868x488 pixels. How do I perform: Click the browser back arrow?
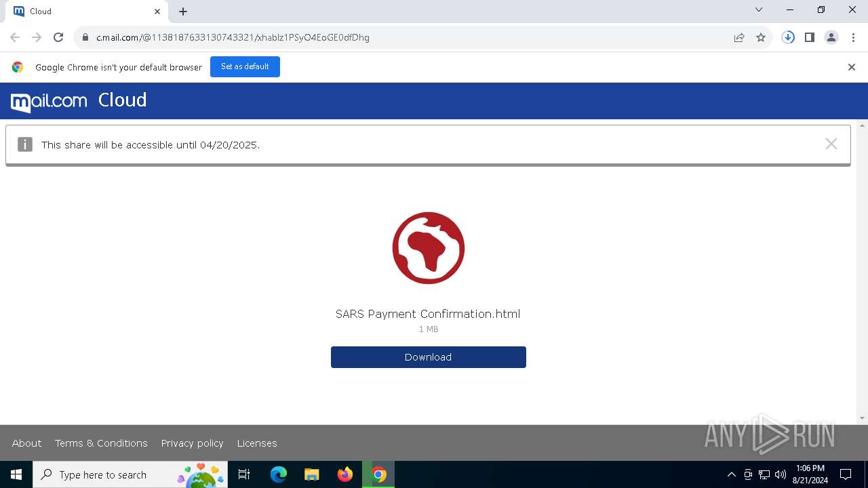[x=15, y=37]
